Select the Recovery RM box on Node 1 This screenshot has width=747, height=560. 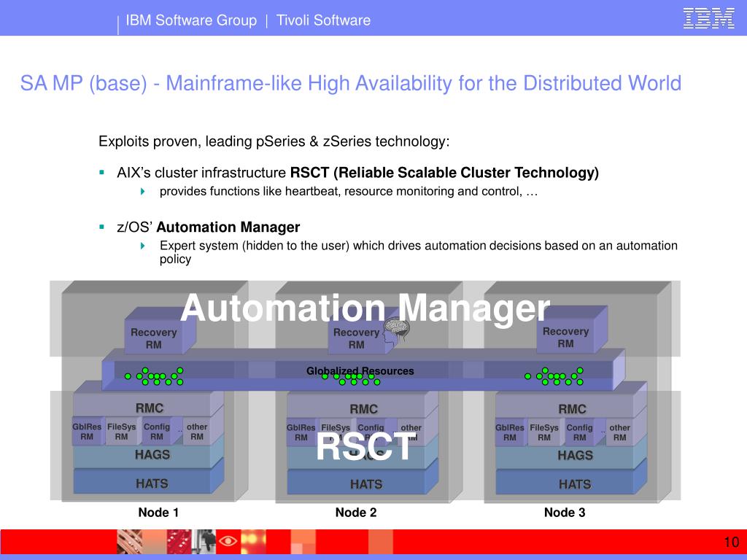(x=154, y=337)
